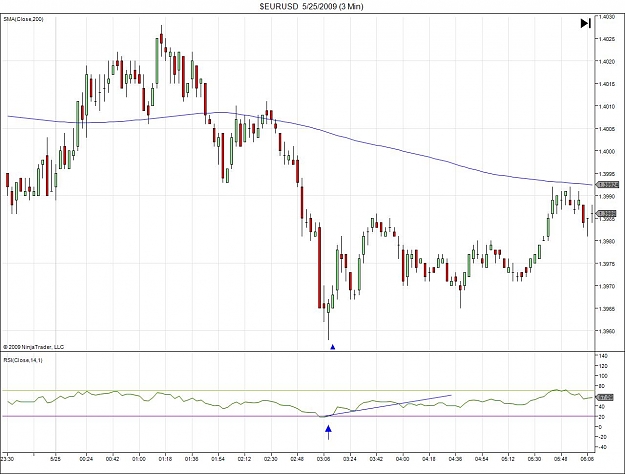Click the 1.3975 price axis label

tap(608, 264)
